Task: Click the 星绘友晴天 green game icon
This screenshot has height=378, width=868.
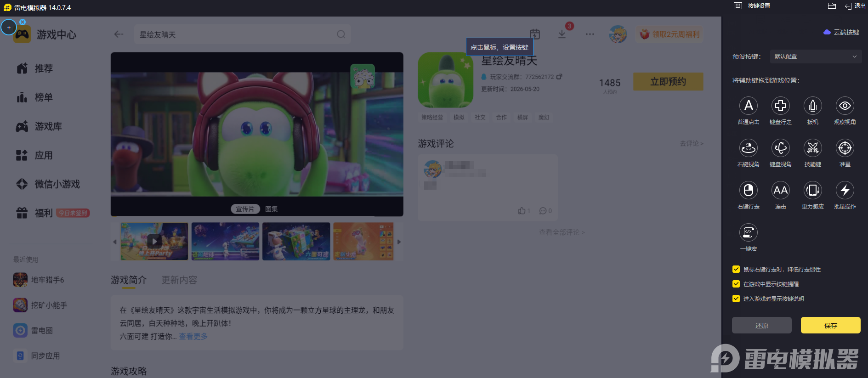Action: click(x=445, y=80)
